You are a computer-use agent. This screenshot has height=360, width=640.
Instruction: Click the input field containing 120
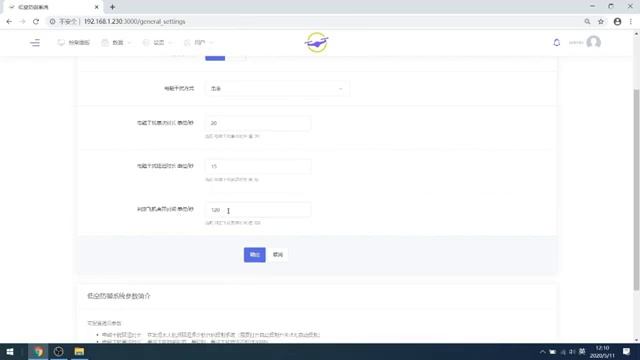(x=258, y=210)
